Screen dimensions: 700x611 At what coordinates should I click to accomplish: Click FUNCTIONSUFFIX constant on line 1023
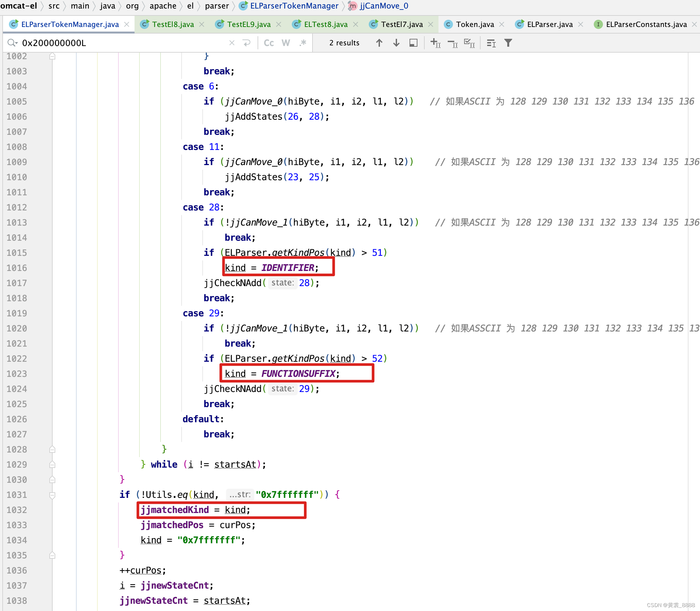pos(298,374)
